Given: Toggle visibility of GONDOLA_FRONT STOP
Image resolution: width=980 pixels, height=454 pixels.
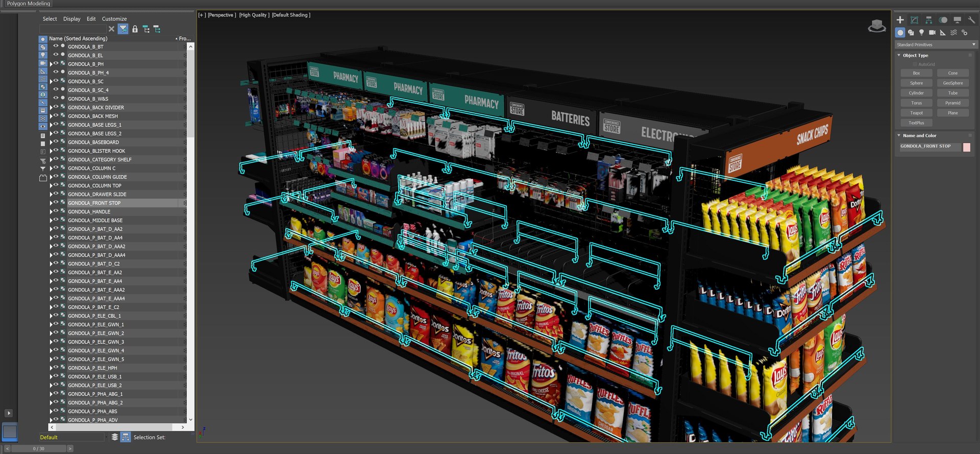Looking at the screenshot, I should [x=56, y=202].
